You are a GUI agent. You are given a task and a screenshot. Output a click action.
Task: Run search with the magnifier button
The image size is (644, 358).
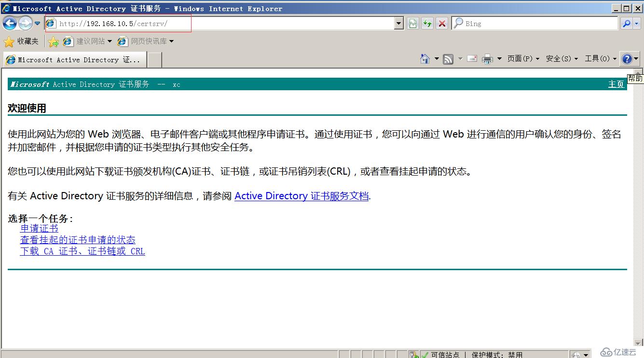click(626, 23)
